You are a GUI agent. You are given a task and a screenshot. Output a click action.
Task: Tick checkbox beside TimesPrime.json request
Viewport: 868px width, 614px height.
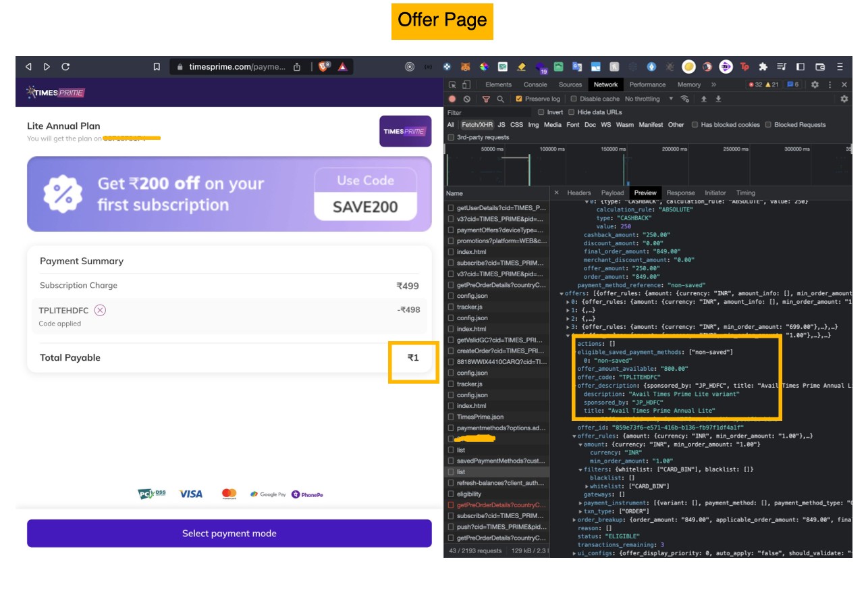pyautogui.click(x=451, y=417)
